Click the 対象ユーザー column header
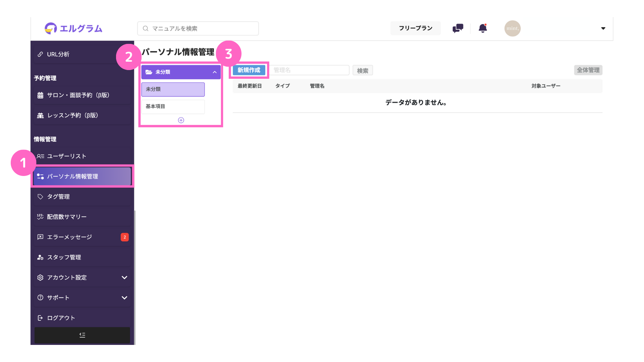This screenshot has width=644, height=362. tap(546, 86)
